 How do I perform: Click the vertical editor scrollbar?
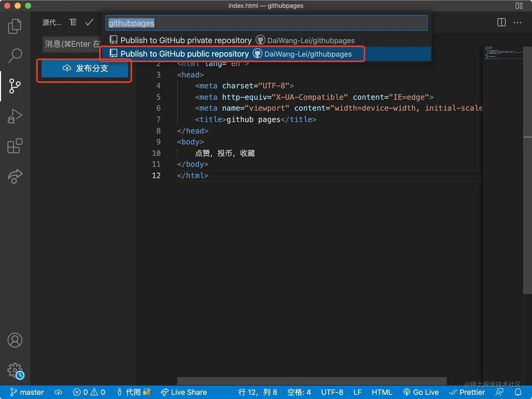tap(527, 170)
